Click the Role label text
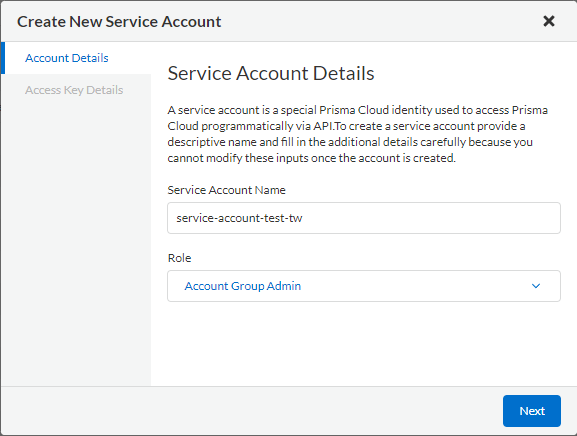This screenshot has width=577, height=436. [179, 258]
